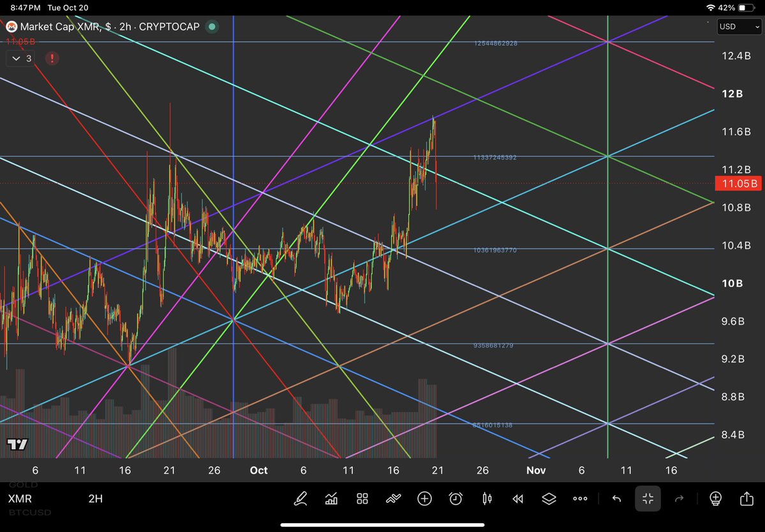Open the object tree layers icon

(x=549, y=498)
